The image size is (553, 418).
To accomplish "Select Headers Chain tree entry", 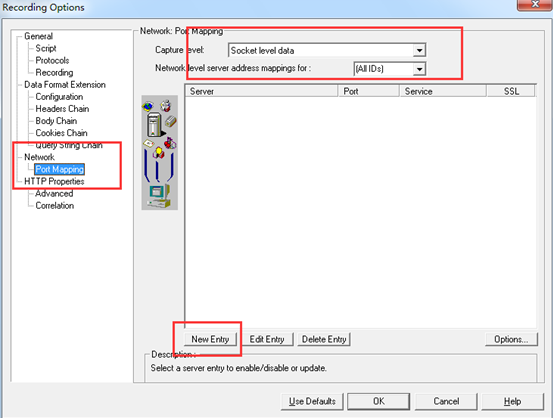I will [62, 109].
